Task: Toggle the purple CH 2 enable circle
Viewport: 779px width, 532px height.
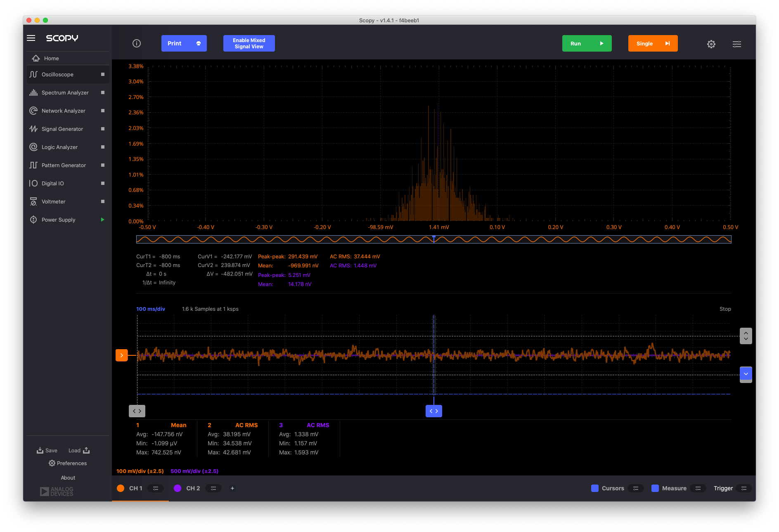Action: (x=178, y=488)
